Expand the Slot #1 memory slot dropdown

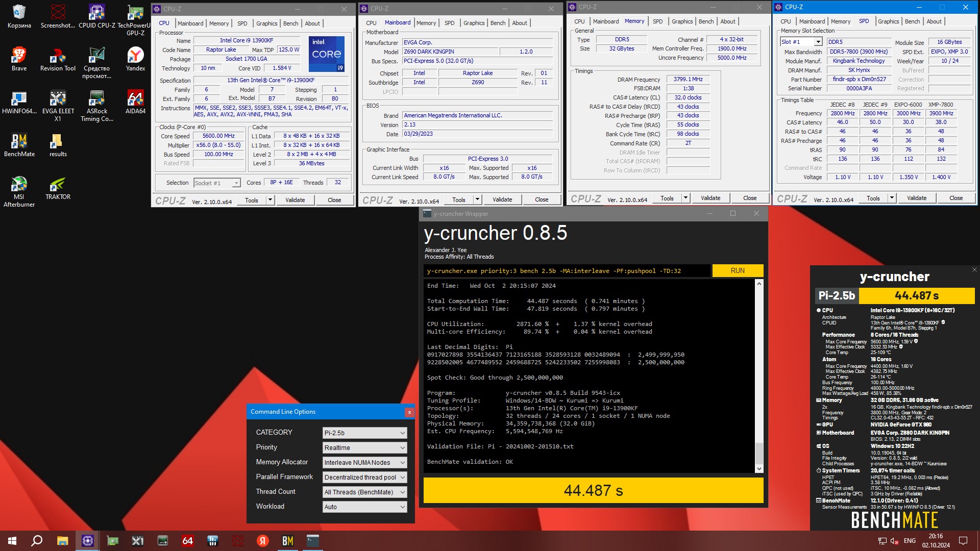[x=818, y=42]
